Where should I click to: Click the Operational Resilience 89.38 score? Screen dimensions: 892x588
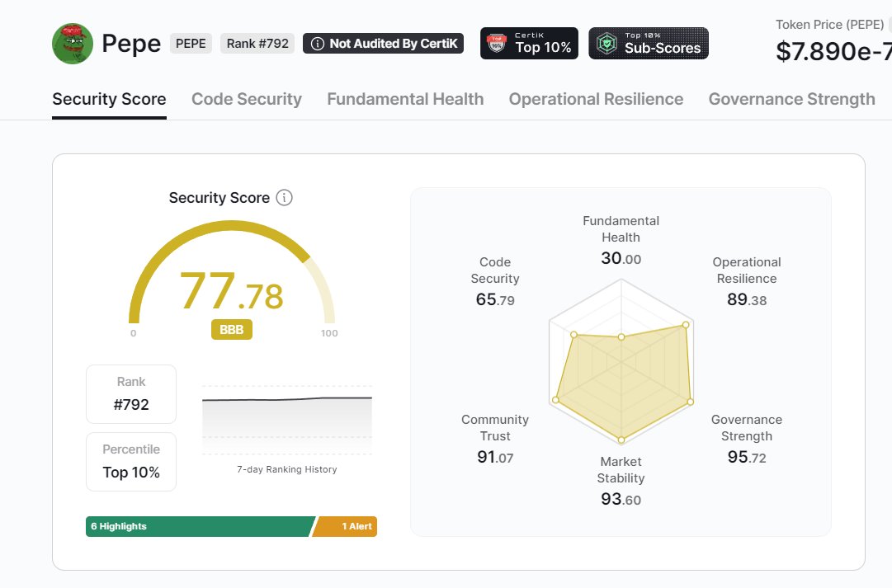coord(747,299)
